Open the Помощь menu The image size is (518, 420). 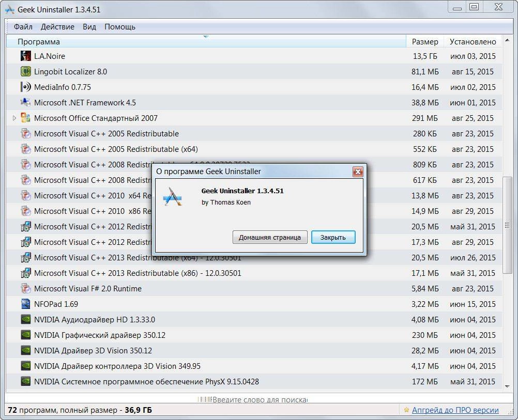pos(120,27)
